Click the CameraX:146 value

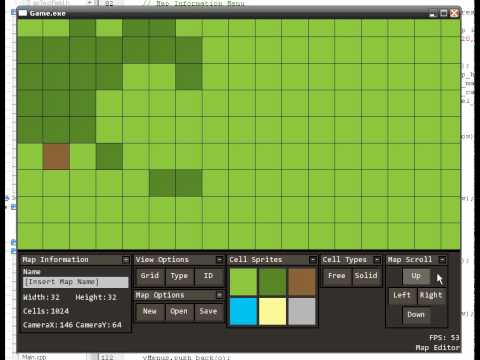click(48, 325)
